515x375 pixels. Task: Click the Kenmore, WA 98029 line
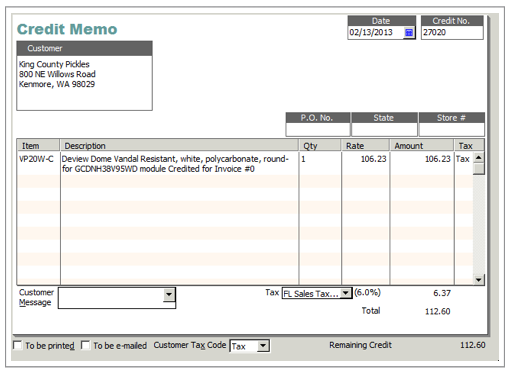coord(57,84)
